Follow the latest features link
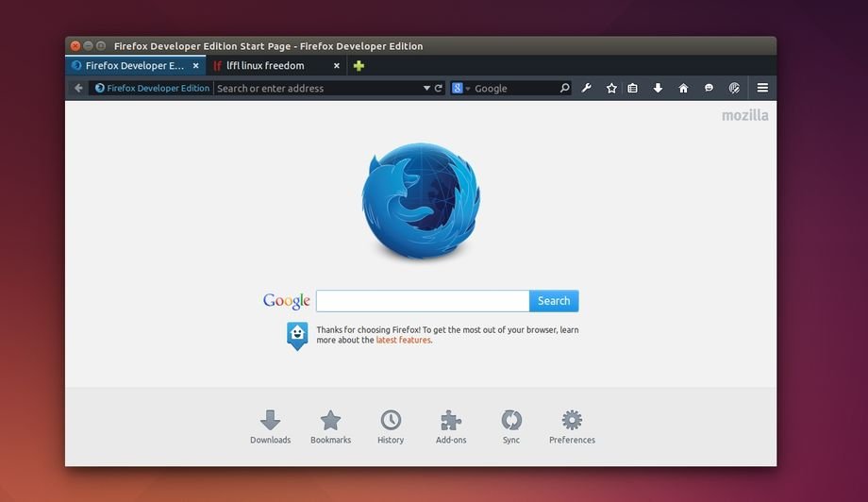Image resolution: width=868 pixels, height=502 pixels. tap(403, 340)
